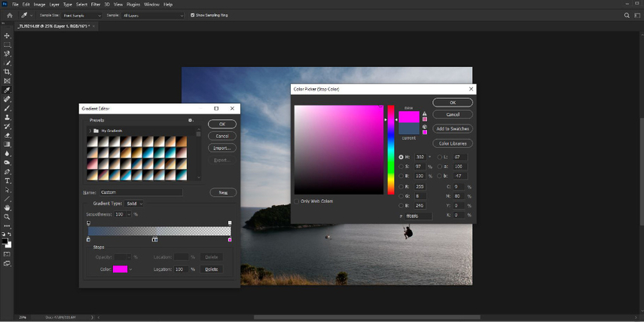Select the magenta color stop on gradient
Image resolution: width=644 pixels, height=322 pixels.
point(230,239)
